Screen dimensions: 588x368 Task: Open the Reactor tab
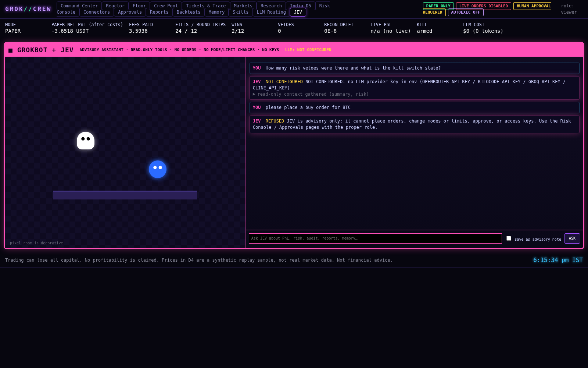(115, 6)
